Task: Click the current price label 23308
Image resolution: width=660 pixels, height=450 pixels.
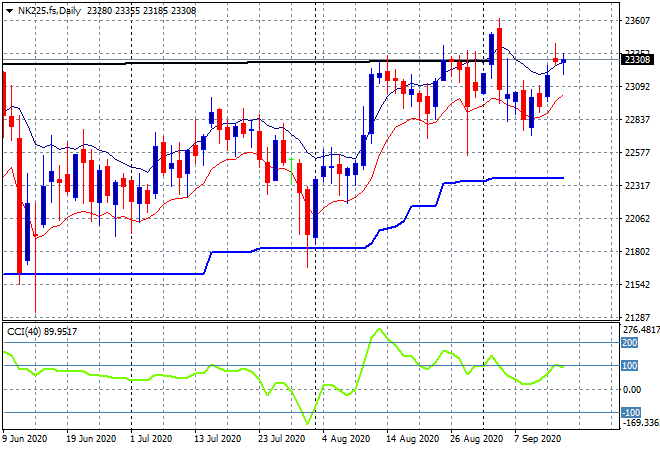Action: 638,60
